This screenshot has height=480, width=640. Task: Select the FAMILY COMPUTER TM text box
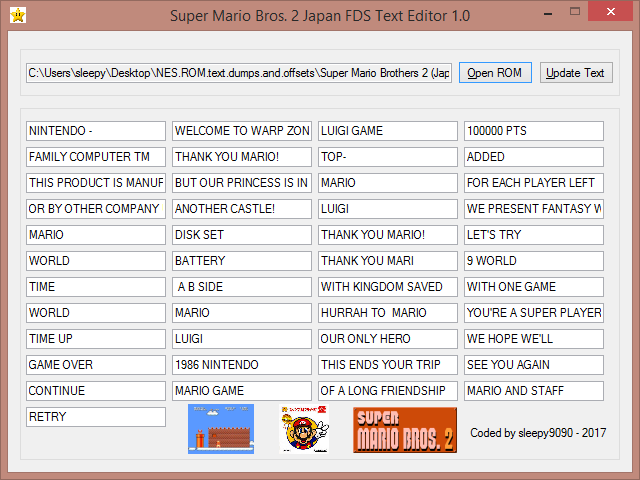[96, 157]
